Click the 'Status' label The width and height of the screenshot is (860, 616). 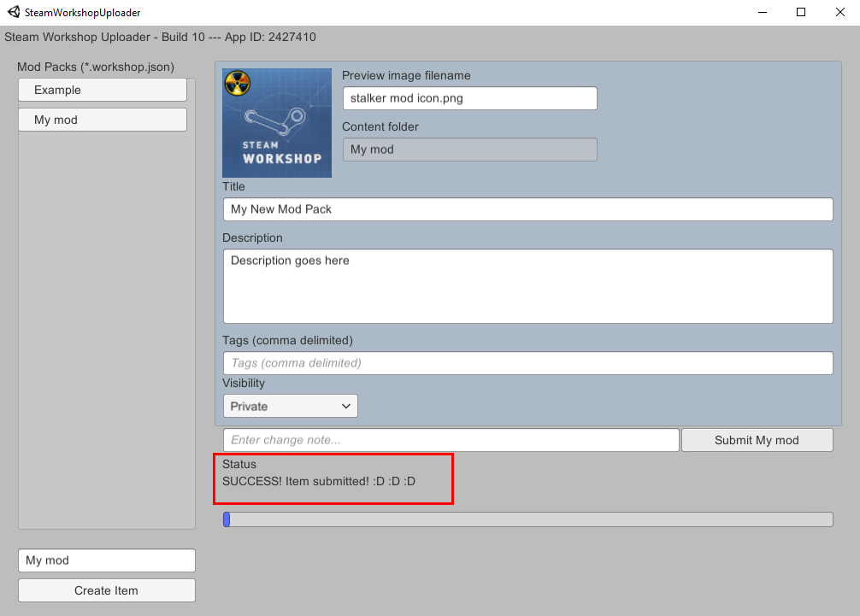(239, 464)
